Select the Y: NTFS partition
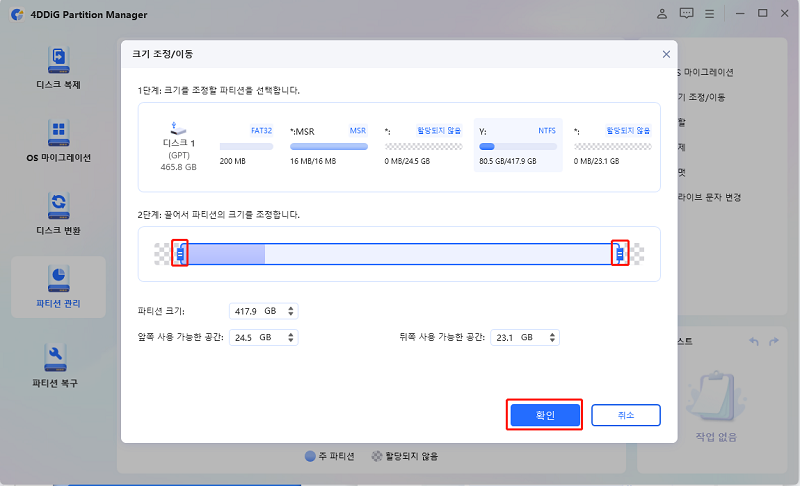Image resolution: width=800 pixels, height=486 pixels. (x=518, y=146)
